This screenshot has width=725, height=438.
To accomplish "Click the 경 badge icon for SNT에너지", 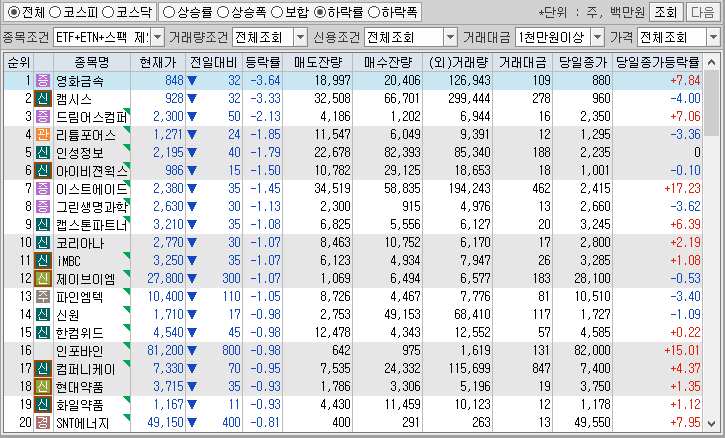I will tap(43, 423).
